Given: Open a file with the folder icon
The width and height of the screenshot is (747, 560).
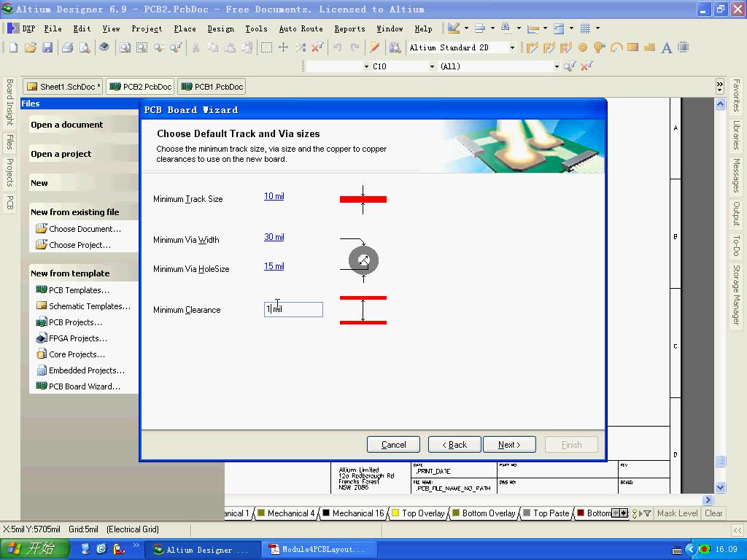Looking at the screenshot, I should (30, 47).
